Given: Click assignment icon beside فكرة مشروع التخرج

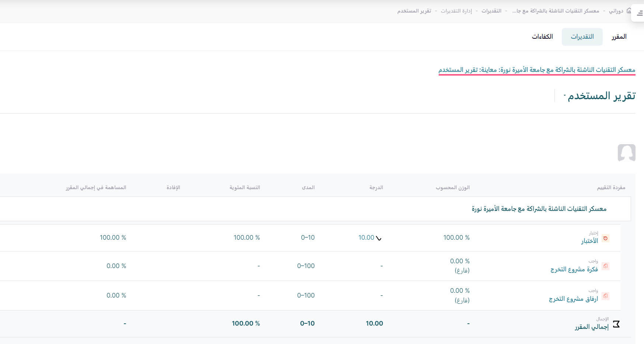Looking at the screenshot, I should click(x=605, y=266).
